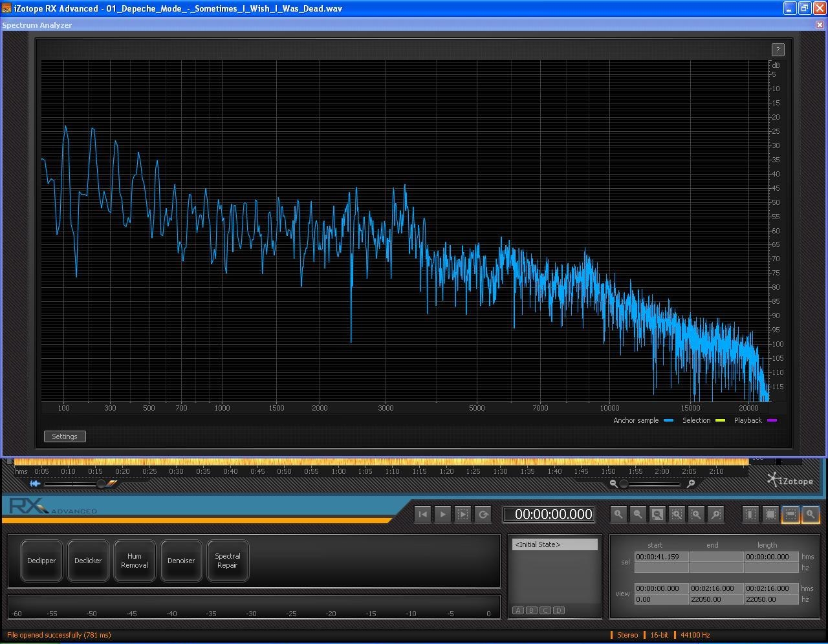
Task: Click view end time field 00:02:16.000
Action: tap(716, 588)
